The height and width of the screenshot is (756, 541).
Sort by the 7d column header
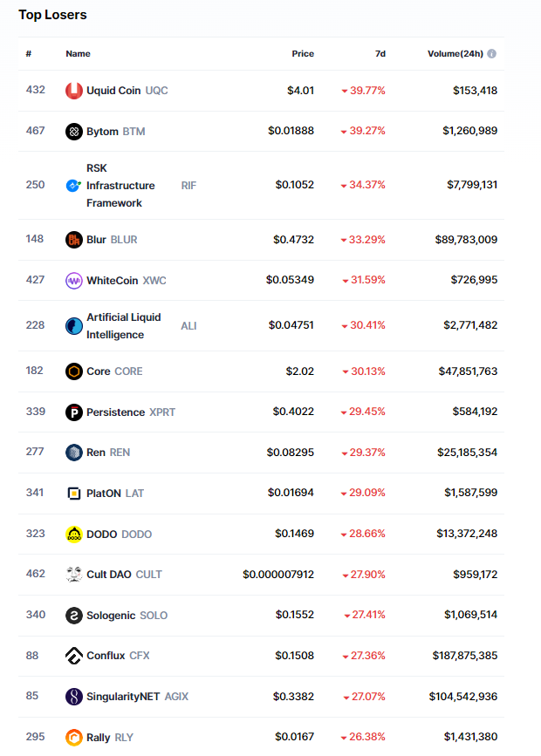pos(380,54)
